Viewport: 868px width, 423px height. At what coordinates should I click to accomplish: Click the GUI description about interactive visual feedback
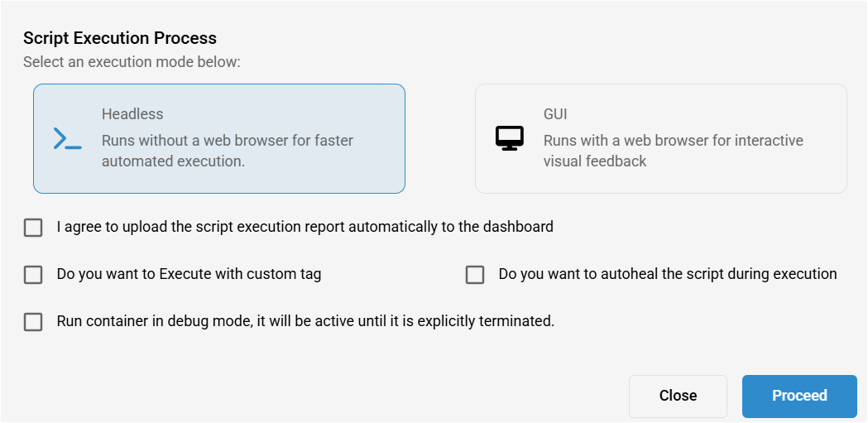point(673,151)
